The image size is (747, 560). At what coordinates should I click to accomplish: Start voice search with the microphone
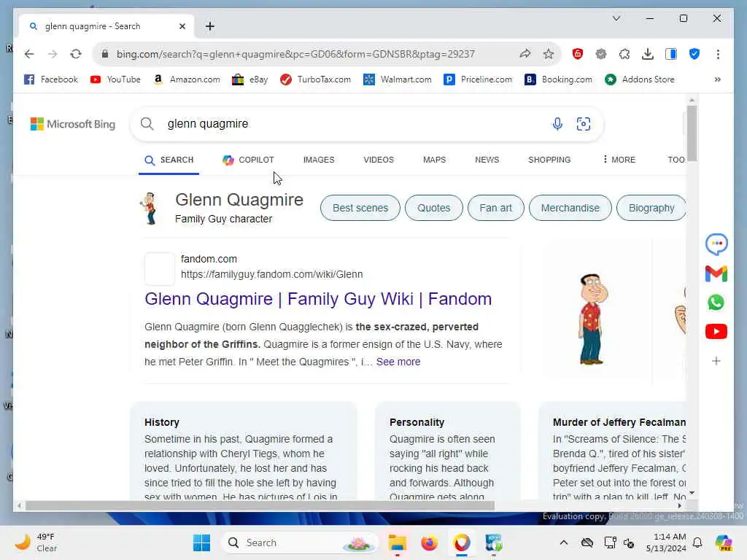(557, 124)
